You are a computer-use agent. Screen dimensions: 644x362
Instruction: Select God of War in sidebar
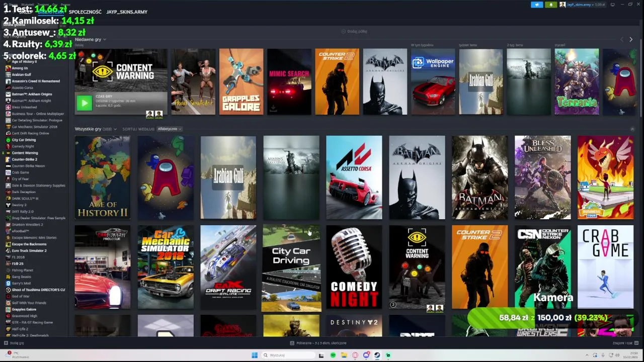[21, 296]
